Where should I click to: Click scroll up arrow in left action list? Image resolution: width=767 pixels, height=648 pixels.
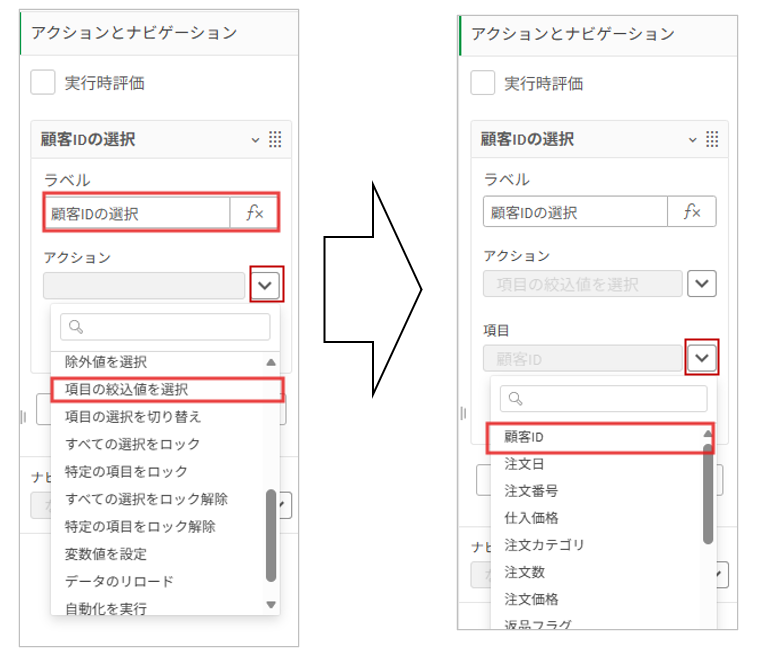(270, 362)
